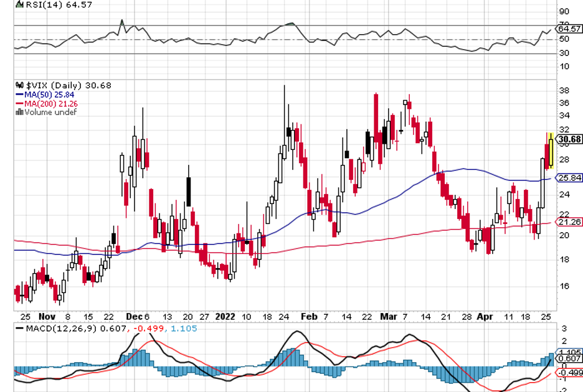The image size is (583, 392).
Task: Click the 64.57 RSI value tag
Action: (569, 29)
